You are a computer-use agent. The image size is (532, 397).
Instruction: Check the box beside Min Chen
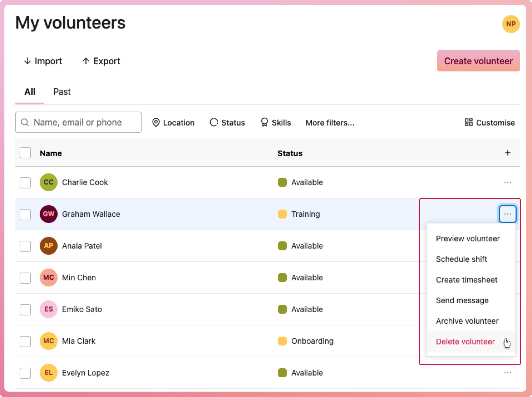25,278
